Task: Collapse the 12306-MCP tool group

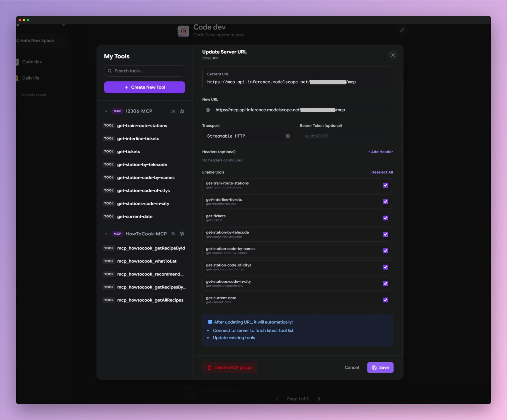Action: click(106, 111)
